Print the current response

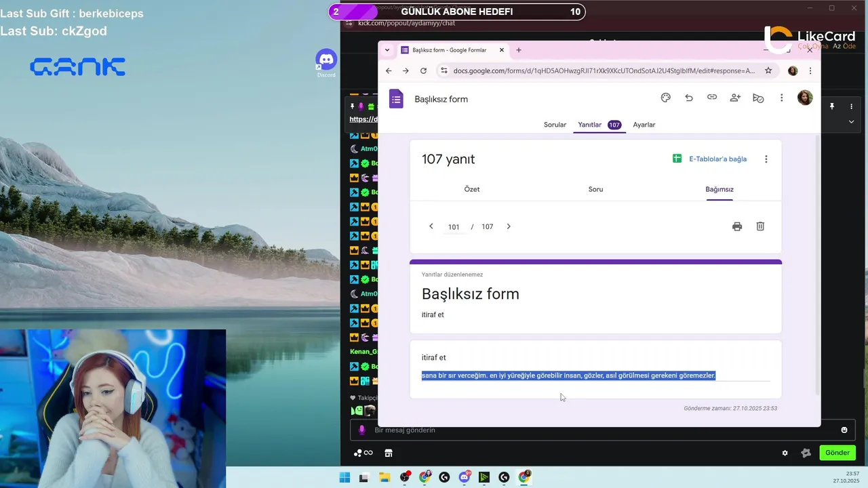pos(737,226)
